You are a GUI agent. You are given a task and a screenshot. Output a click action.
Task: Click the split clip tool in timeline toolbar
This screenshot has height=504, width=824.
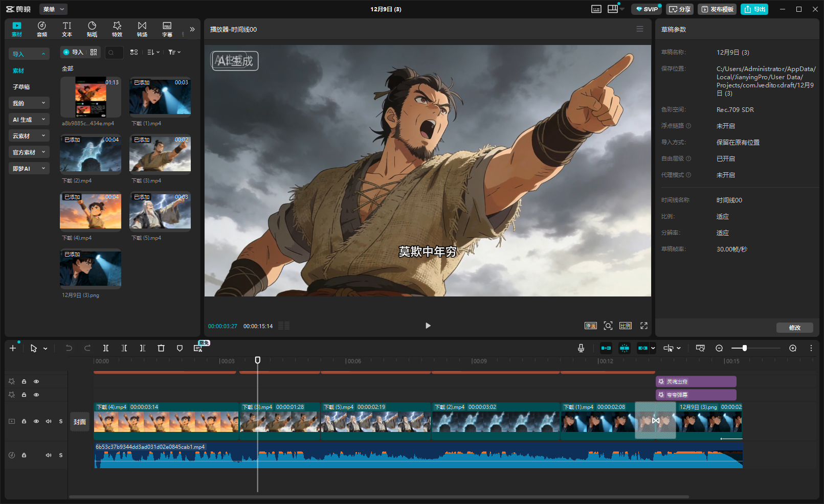105,348
